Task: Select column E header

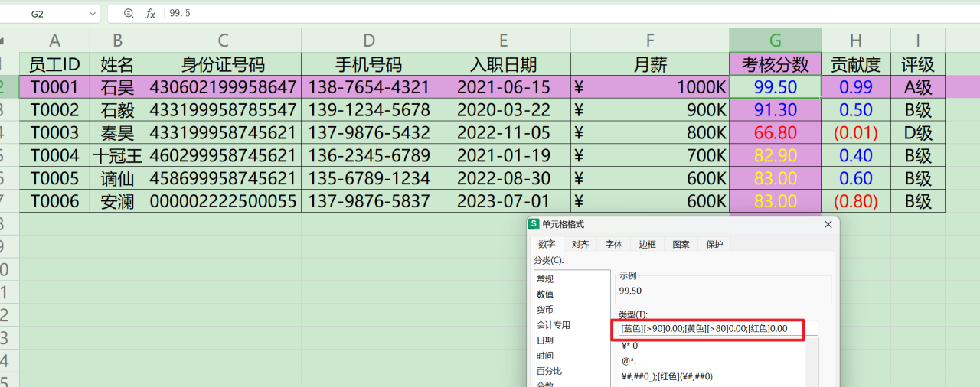Action: tap(503, 41)
